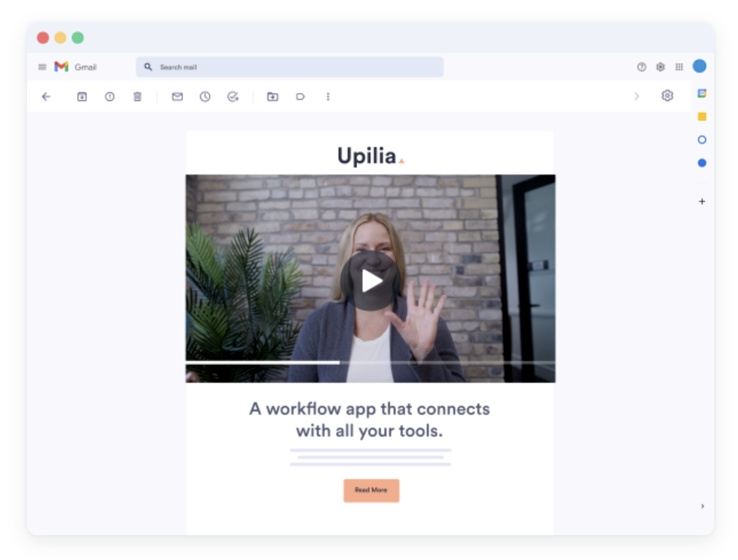Apply a label to this email
738x560 pixels.
tap(300, 97)
